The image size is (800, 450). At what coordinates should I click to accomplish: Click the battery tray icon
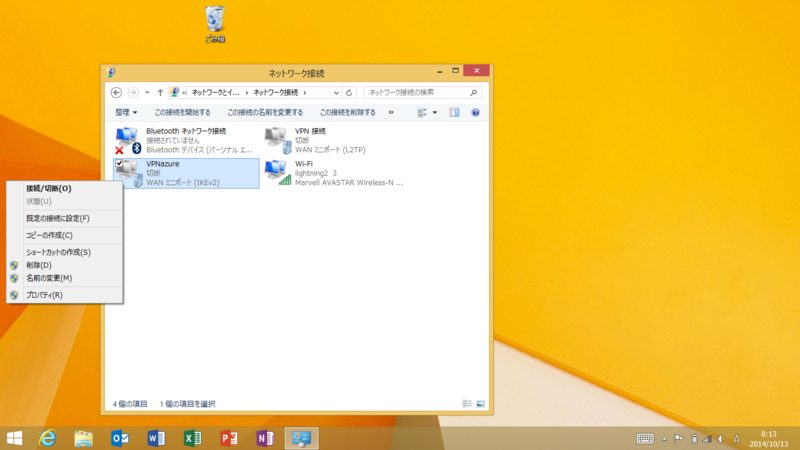(x=694, y=439)
